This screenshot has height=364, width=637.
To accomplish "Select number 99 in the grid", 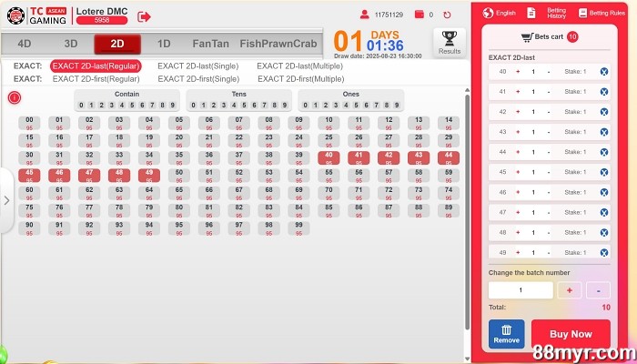I will coord(298,227).
